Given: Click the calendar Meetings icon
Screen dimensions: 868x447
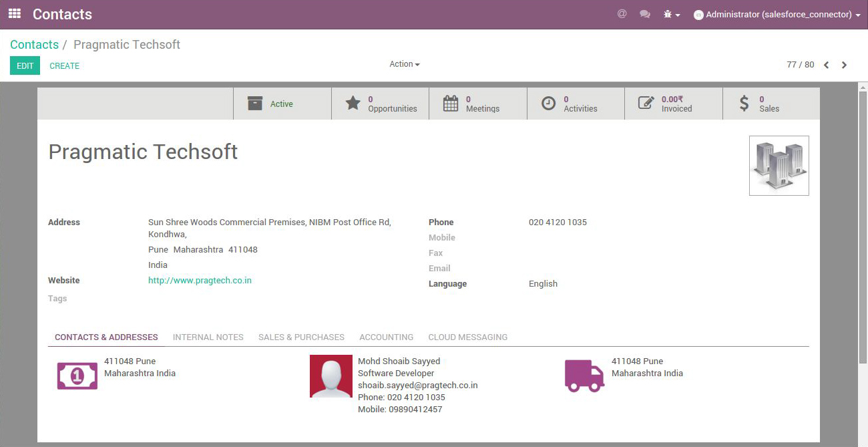Looking at the screenshot, I should tap(451, 104).
